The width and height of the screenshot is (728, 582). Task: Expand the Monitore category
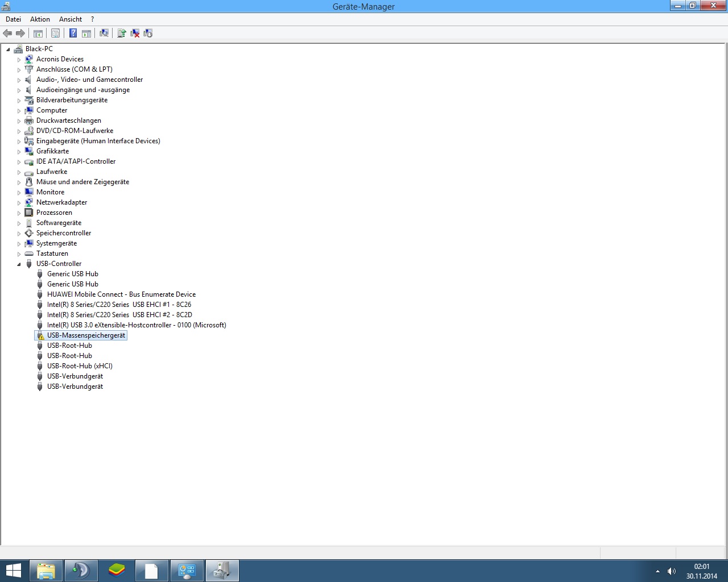click(x=19, y=193)
